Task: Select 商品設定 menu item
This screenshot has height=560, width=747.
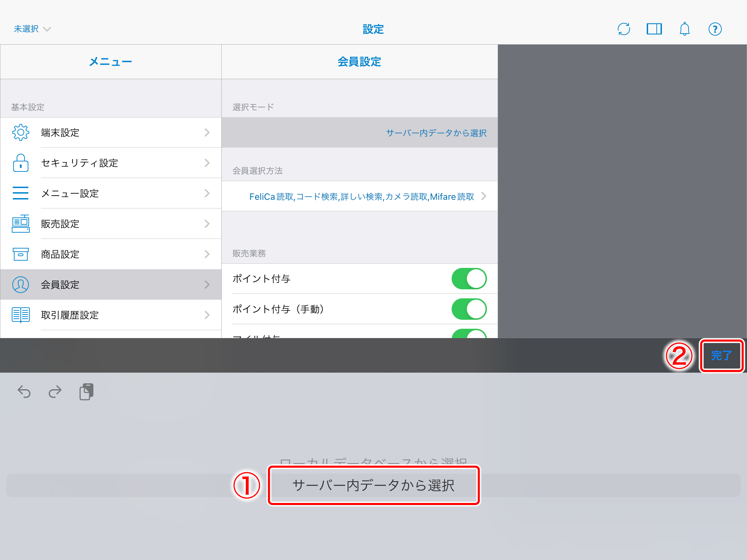Action: pyautogui.click(x=111, y=254)
